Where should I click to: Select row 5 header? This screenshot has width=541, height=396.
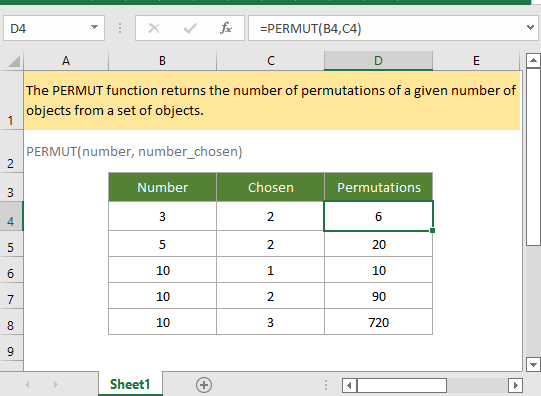pos(11,244)
